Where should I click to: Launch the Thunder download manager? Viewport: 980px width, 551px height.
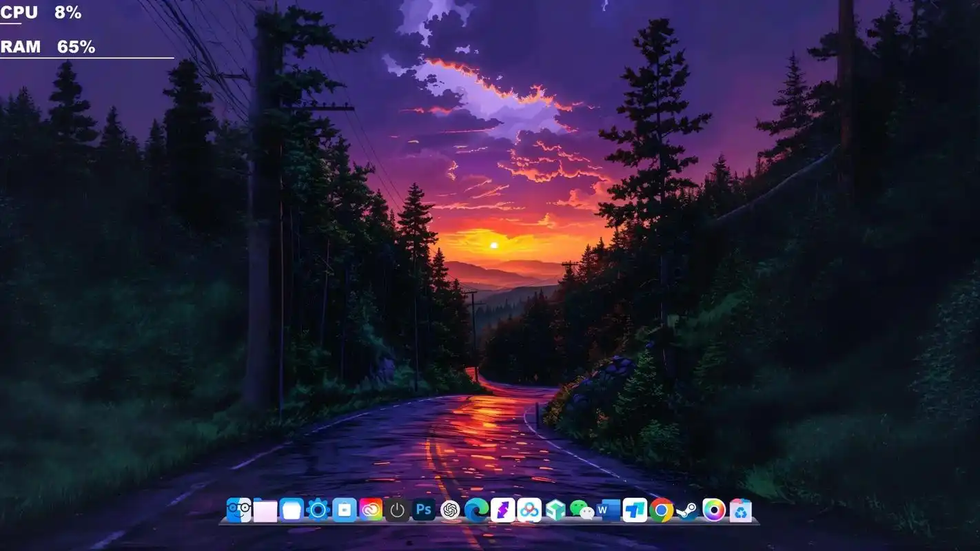(504, 510)
